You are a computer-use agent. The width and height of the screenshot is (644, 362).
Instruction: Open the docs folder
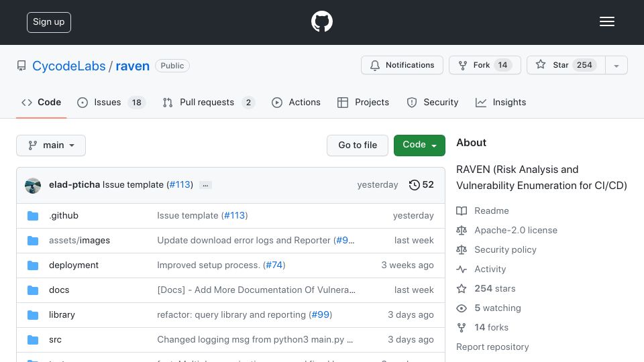59,290
